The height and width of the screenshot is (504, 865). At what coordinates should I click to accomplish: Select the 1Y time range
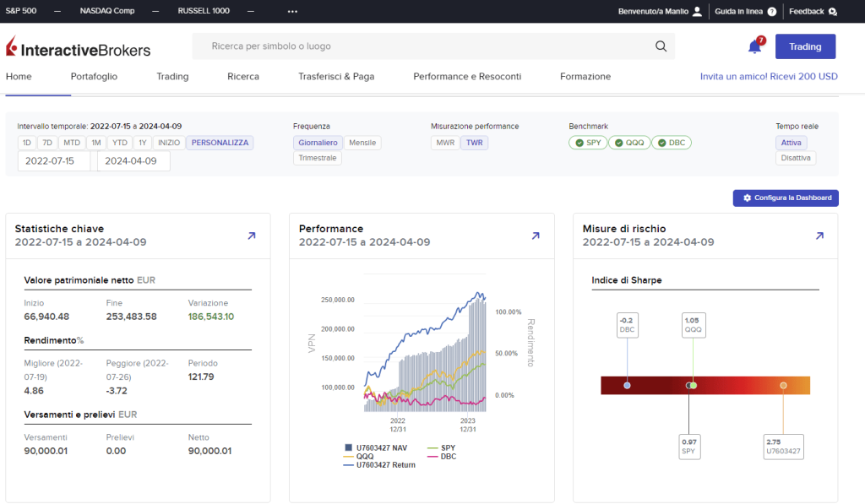tap(143, 143)
